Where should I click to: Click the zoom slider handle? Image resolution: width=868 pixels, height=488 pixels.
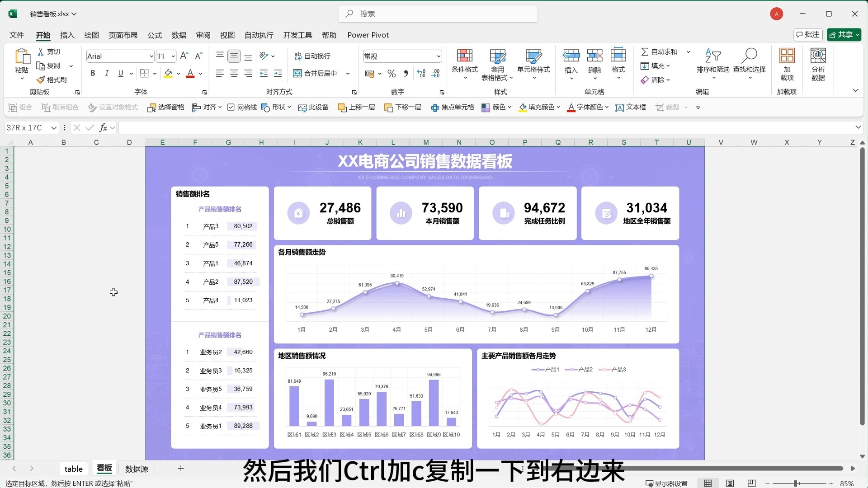tap(796, 483)
